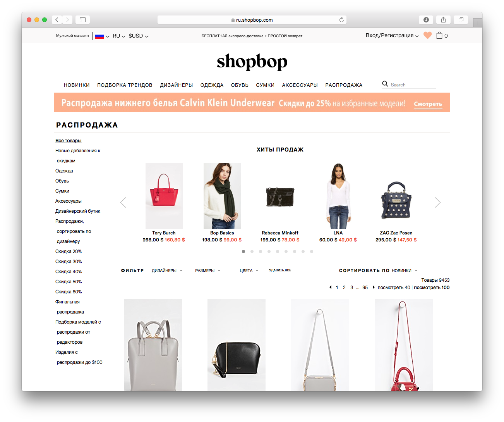Go to previous bestsellers with left arrow
This screenshot has height=422, width=504.
(123, 202)
